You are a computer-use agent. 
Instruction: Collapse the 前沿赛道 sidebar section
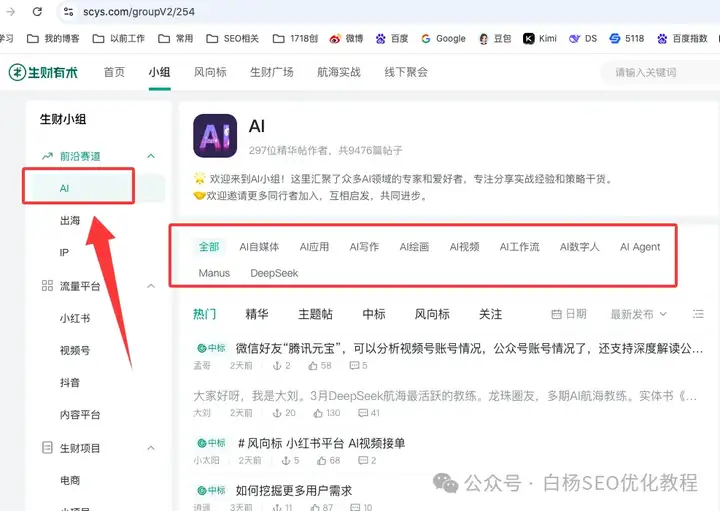(x=151, y=157)
